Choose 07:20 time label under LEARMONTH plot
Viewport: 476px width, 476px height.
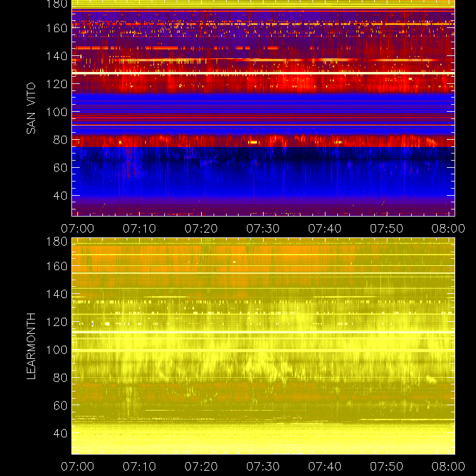pos(201,466)
